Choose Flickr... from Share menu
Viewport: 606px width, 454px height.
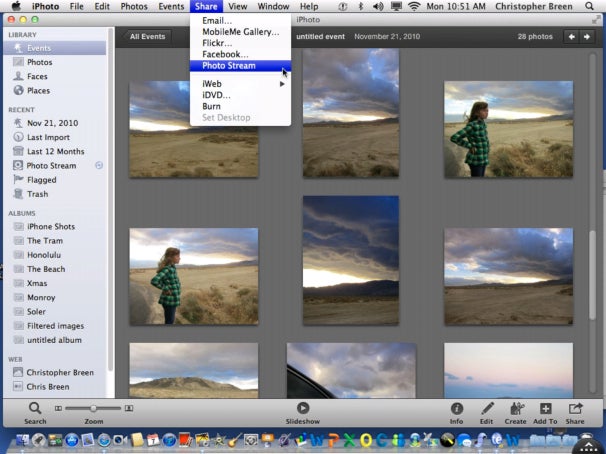pos(240,43)
